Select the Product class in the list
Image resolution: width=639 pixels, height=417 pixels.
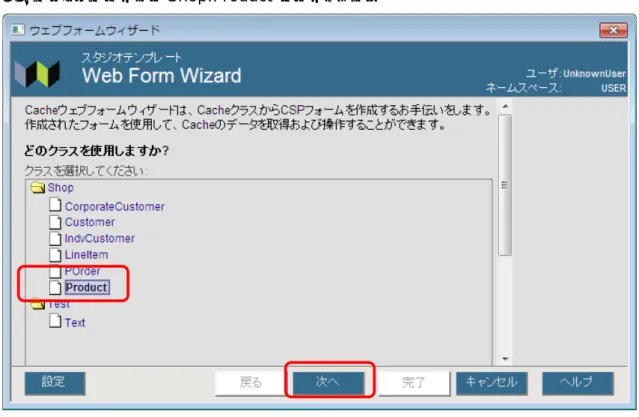[x=86, y=287]
